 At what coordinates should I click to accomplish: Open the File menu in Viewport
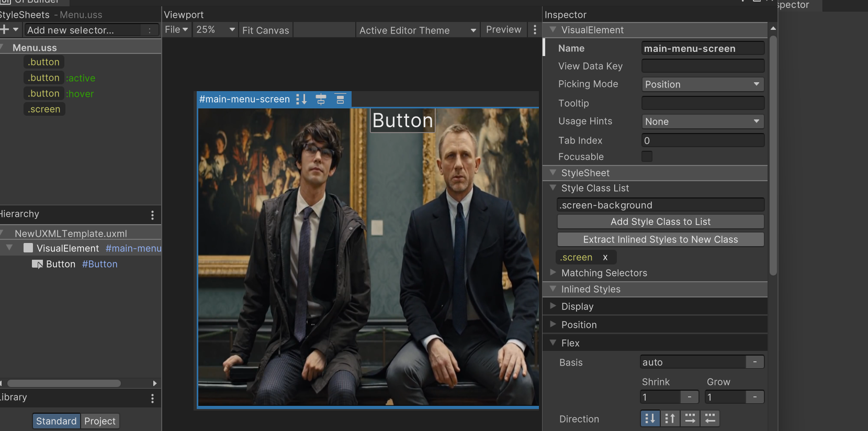pos(176,30)
